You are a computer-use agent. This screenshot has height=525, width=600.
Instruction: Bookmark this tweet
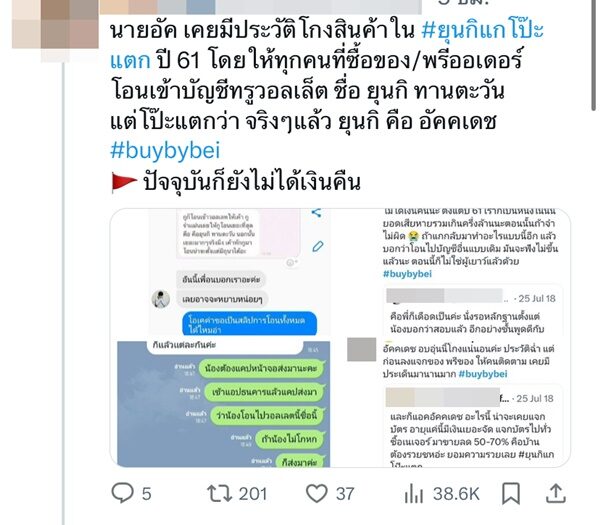pyautogui.click(x=511, y=493)
